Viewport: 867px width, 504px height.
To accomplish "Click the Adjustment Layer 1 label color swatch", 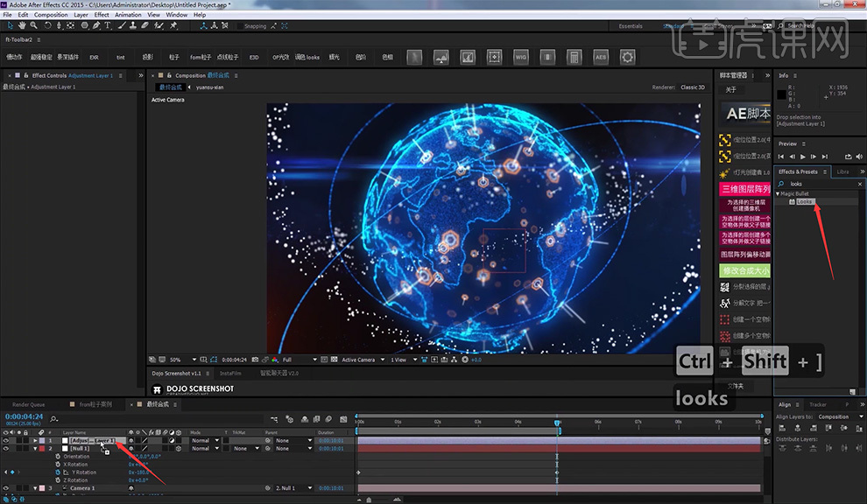I will 42,440.
